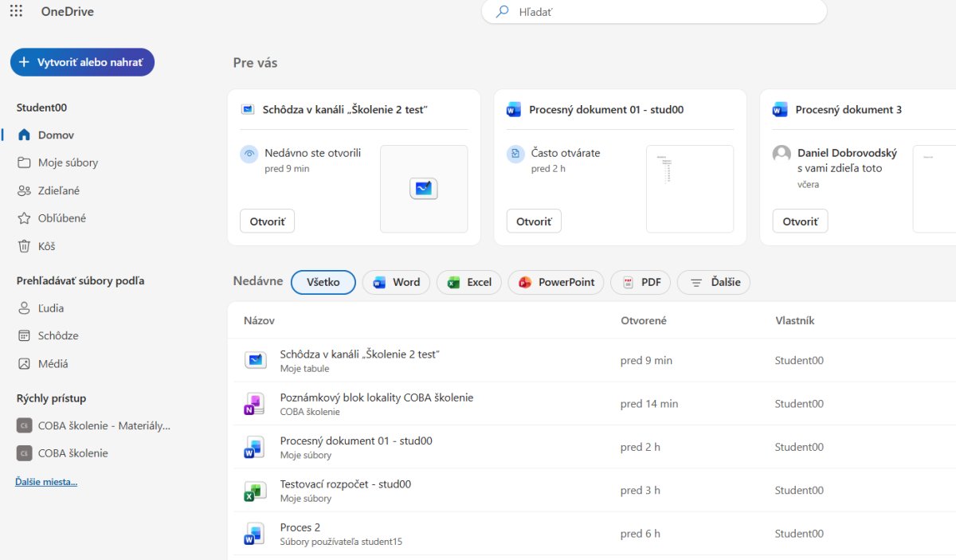The height and width of the screenshot is (560, 956).
Task: Click Word icon on Procesný dokument 3 card
Action: point(780,110)
